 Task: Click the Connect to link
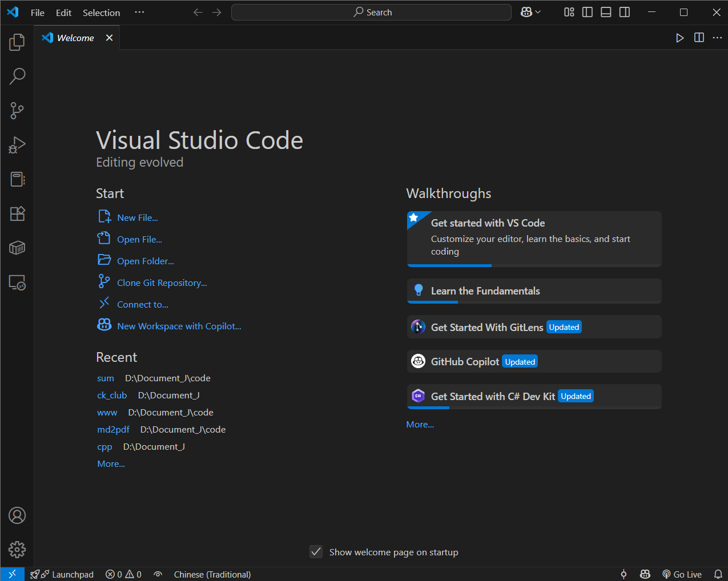(143, 304)
